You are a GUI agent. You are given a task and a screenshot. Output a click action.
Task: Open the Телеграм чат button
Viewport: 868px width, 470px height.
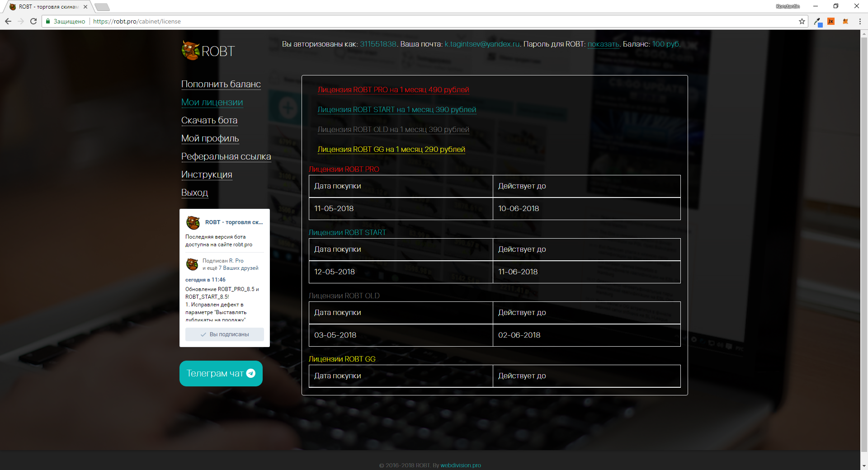point(221,373)
